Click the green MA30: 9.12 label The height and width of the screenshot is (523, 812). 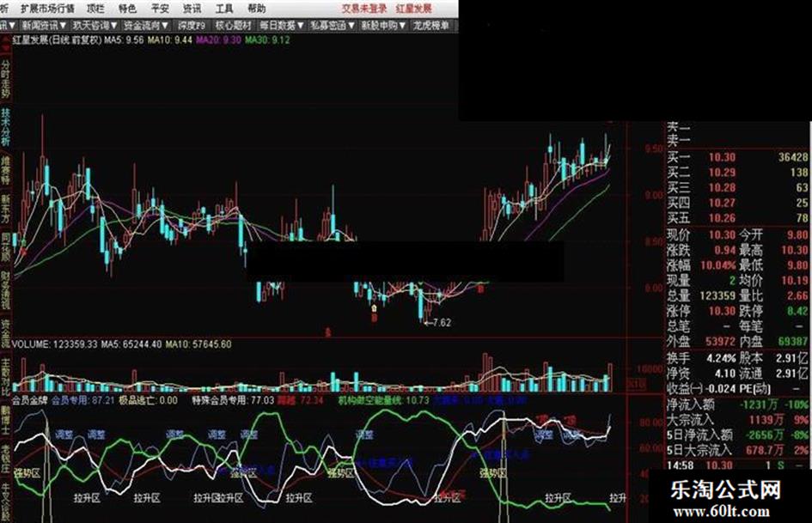point(267,40)
